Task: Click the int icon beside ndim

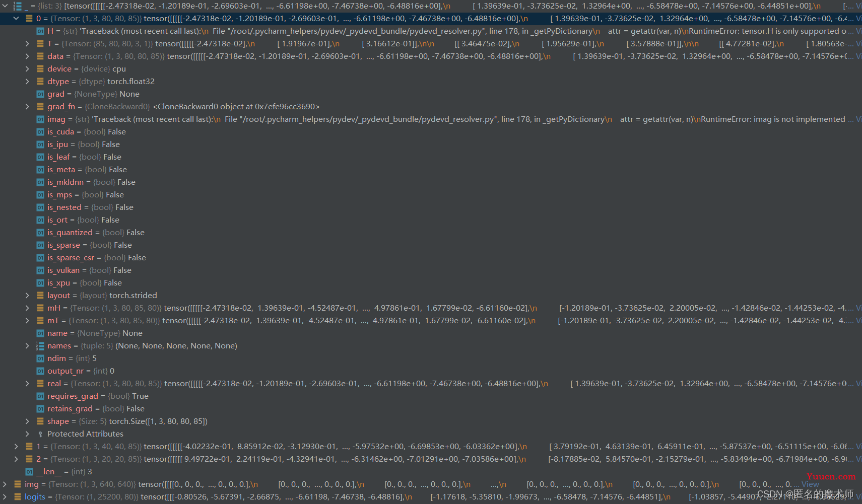Action: pos(40,358)
